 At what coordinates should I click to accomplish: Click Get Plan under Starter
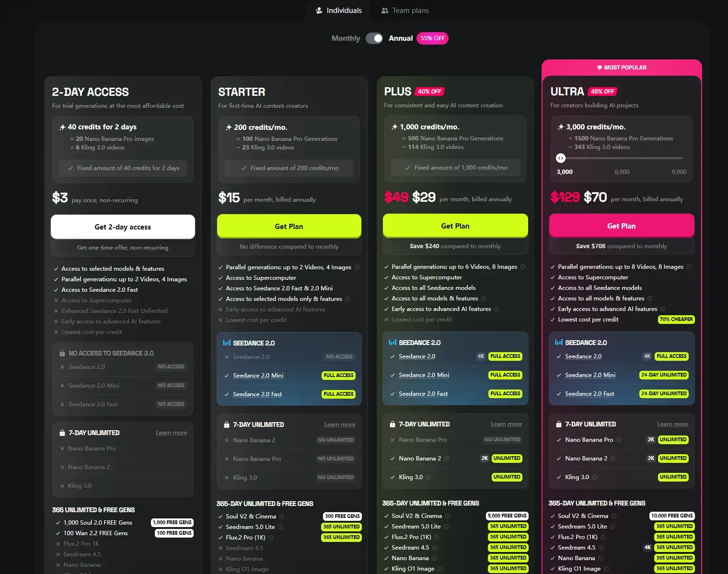click(x=289, y=226)
